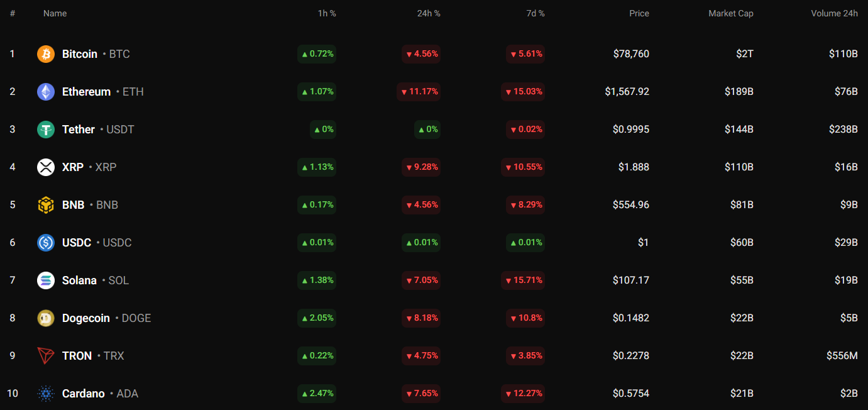Click the TRON logo icon
Screen dimensions: 868x410
pyautogui.click(x=46, y=356)
